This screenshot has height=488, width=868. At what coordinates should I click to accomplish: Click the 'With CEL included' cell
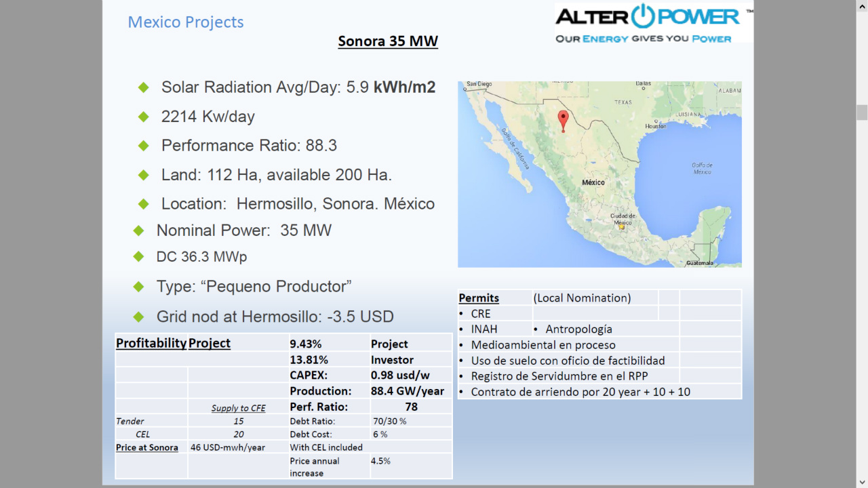326,447
